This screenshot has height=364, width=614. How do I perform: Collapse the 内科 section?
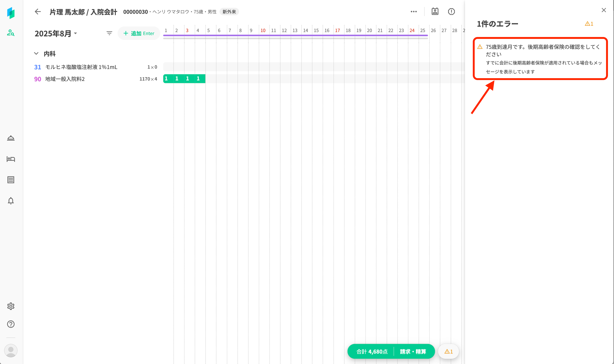(36, 53)
